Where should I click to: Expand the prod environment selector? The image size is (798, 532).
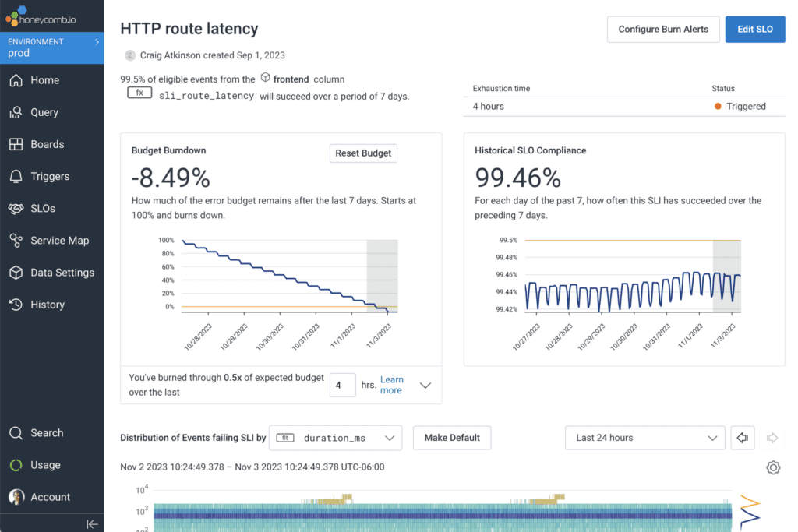52,48
